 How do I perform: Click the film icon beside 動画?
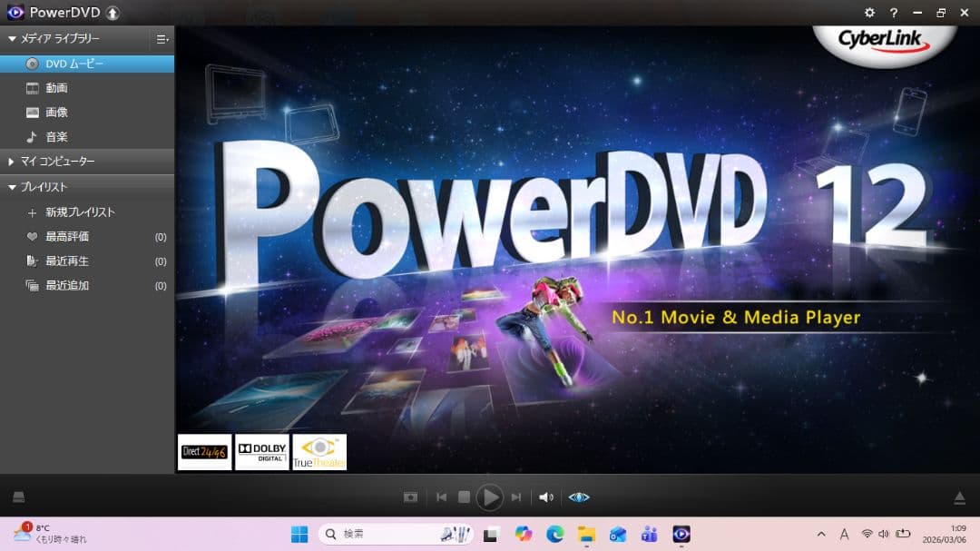33,88
